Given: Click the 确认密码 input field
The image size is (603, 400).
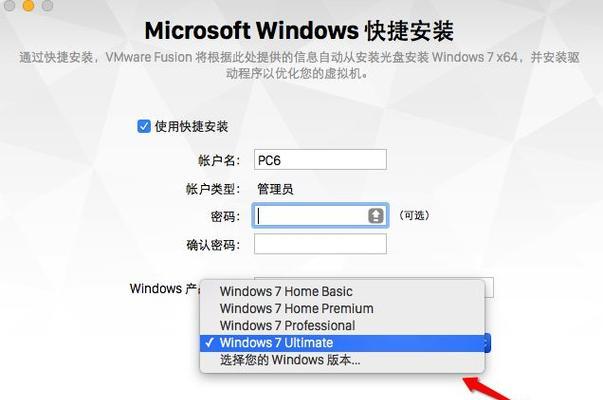Looking at the screenshot, I should (320, 244).
